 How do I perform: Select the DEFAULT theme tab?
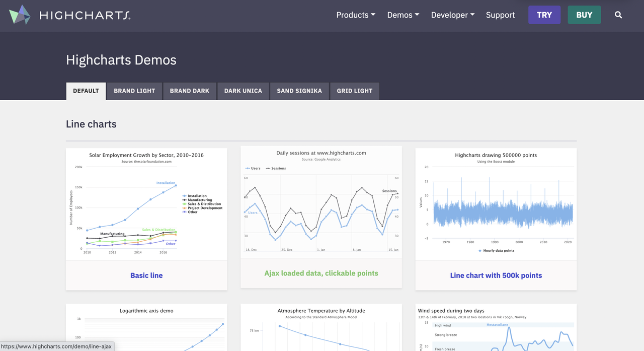(86, 91)
